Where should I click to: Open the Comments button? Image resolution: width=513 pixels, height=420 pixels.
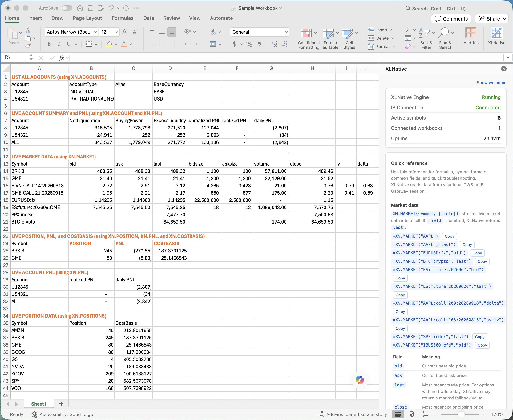[451, 19]
